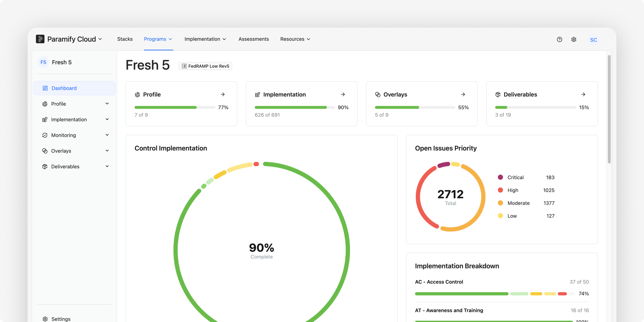Open settings gear icon in top bar
Viewport: 644px width, 322px height.
(573, 39)
